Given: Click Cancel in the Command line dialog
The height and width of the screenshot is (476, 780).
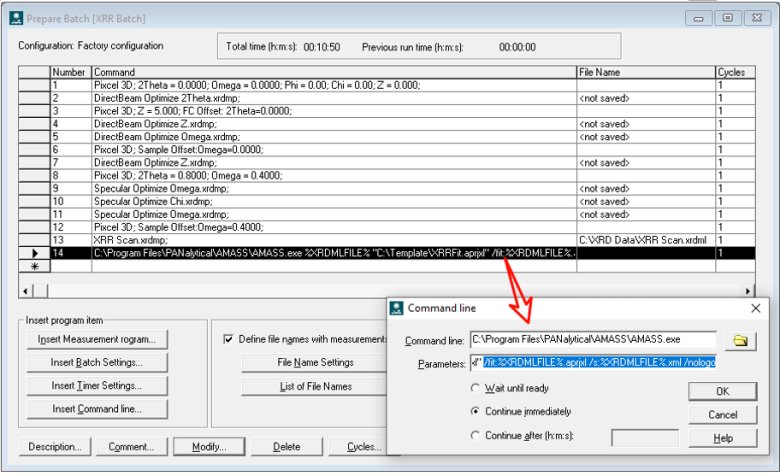Looking at the screenshot, I should click(x=722, y=414).
